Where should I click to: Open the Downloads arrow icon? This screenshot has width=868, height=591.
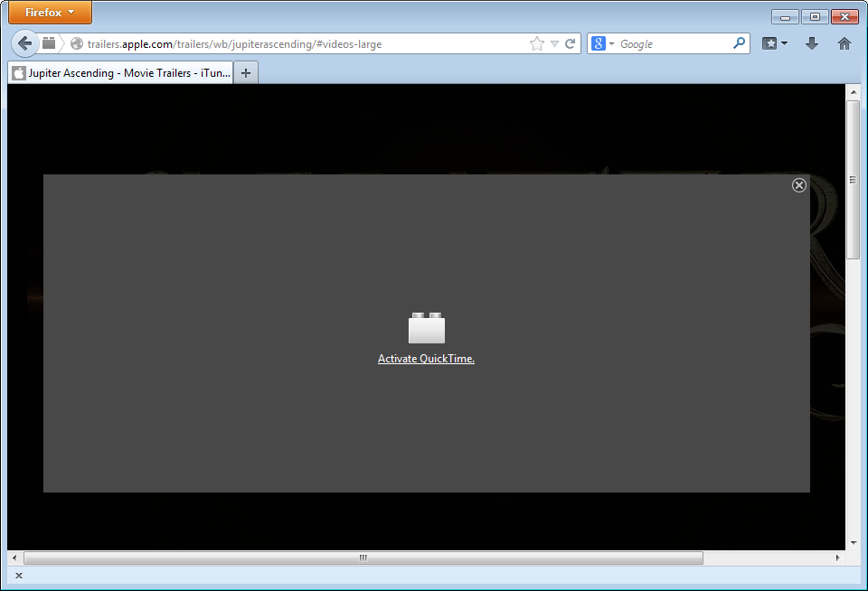[x=812, y=43]
